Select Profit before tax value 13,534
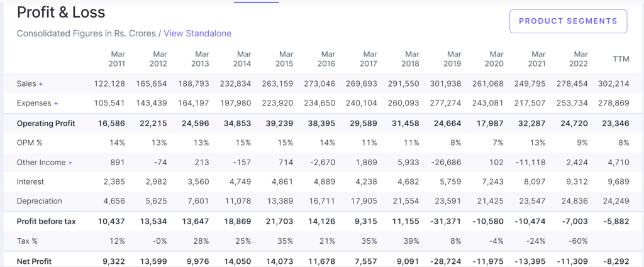 point(153,222)
